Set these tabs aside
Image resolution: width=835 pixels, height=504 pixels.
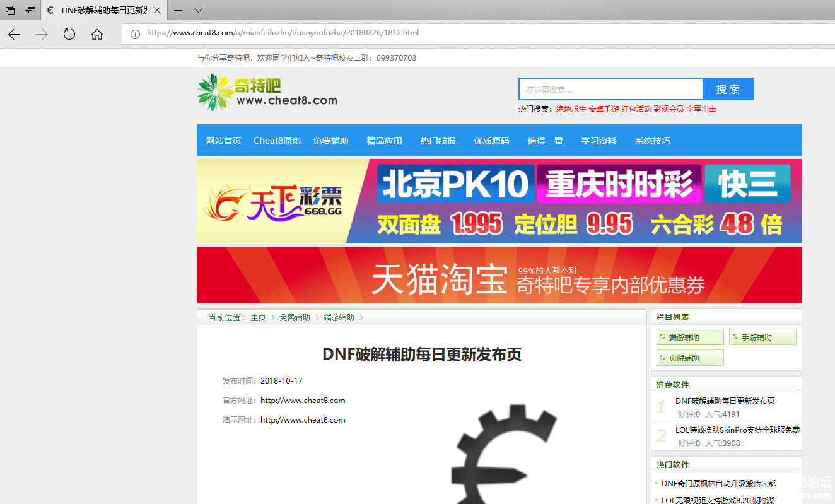coord(30,10)
